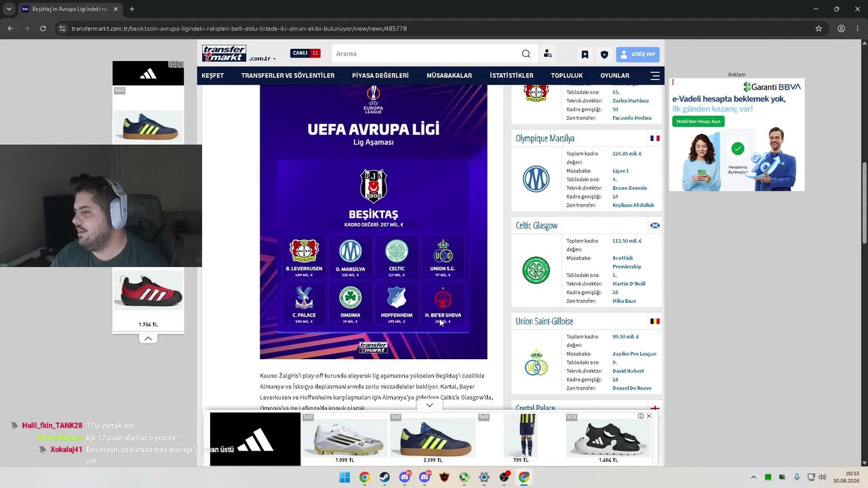Open the TRANSFERLER VE SÖYLENTİLER menu

click(x=288, y=75)
